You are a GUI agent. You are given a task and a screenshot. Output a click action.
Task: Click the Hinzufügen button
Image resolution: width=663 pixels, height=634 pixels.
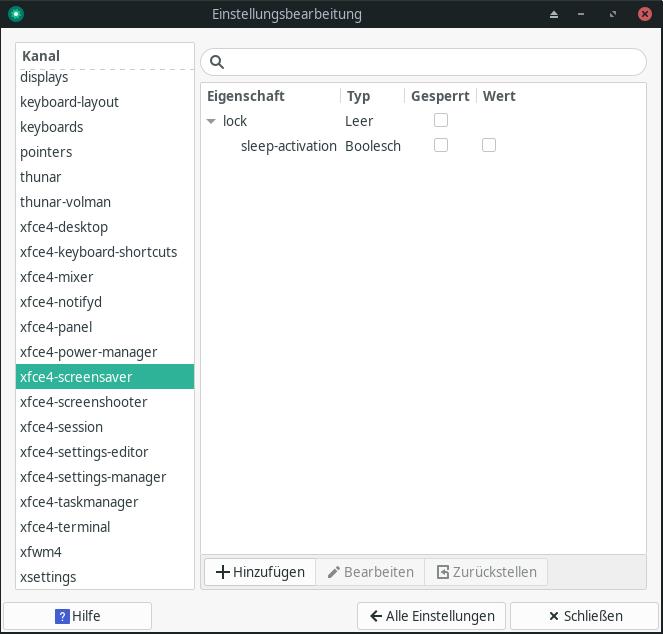point(260,572)
